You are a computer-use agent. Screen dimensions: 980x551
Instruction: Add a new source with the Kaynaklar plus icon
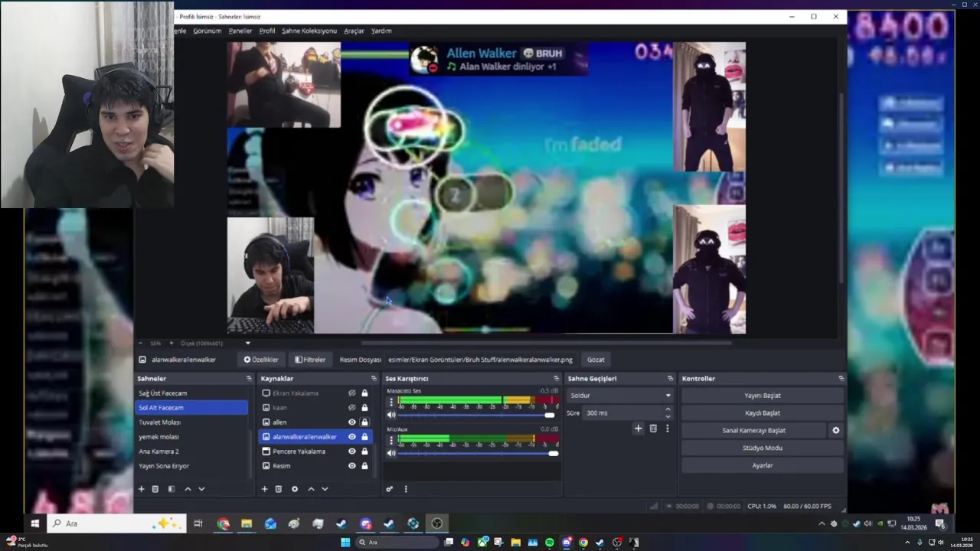point(264,489)
